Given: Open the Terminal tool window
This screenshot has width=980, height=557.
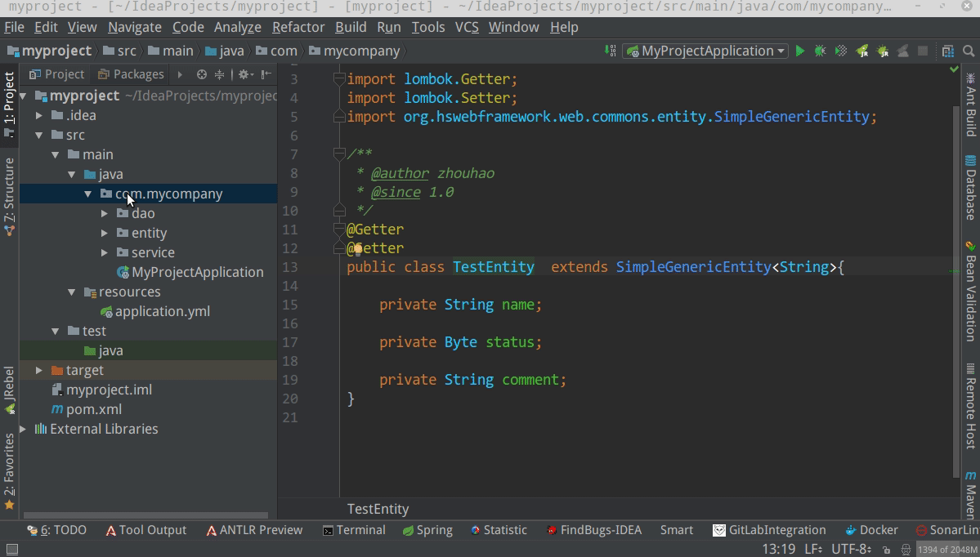Looking at the screenshot, I should point(354,530).
